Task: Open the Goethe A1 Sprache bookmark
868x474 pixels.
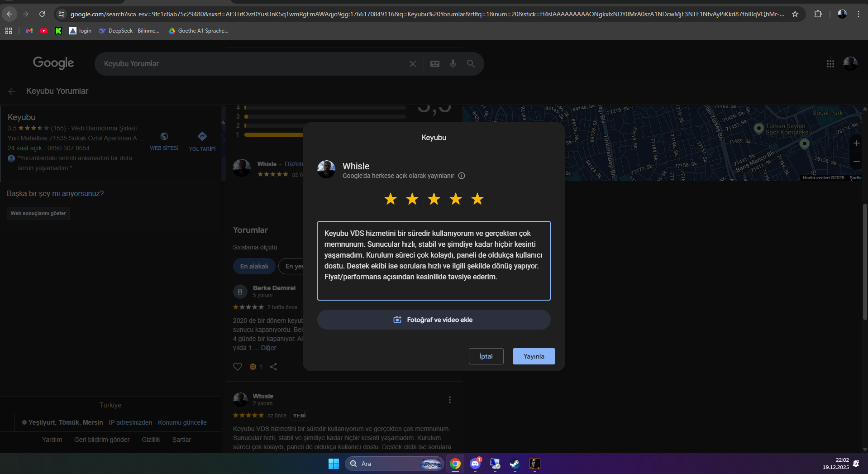Action: pos(199,31)
